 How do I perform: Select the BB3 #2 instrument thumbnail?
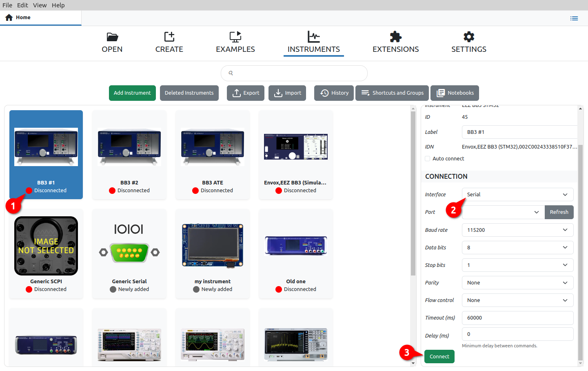[x=129, y=147]
